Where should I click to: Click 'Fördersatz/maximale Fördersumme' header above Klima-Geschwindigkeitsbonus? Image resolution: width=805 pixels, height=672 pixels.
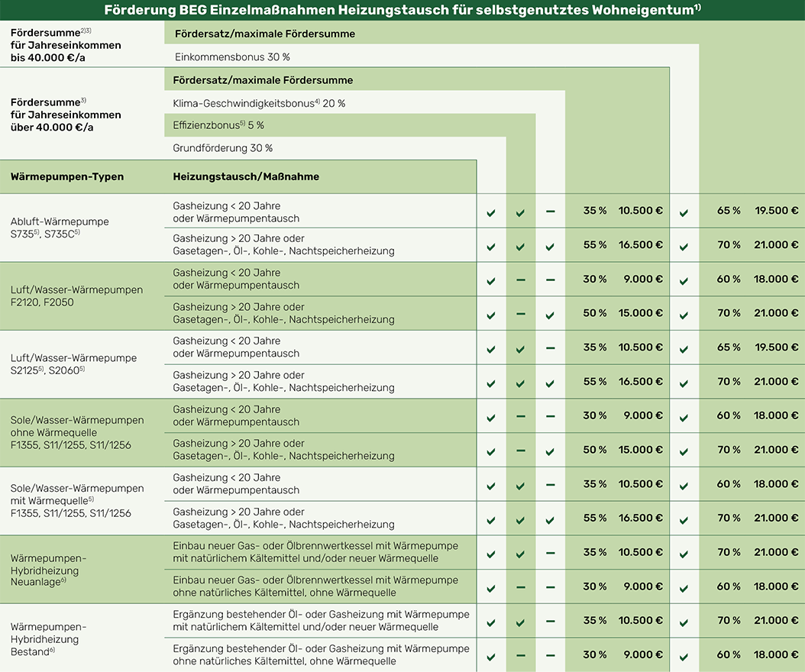[x=263, y=80]
